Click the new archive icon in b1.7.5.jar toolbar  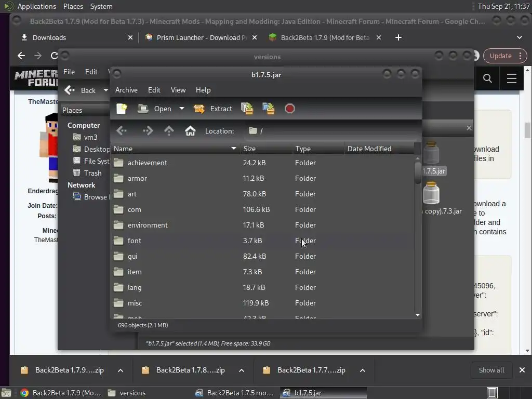122,109
